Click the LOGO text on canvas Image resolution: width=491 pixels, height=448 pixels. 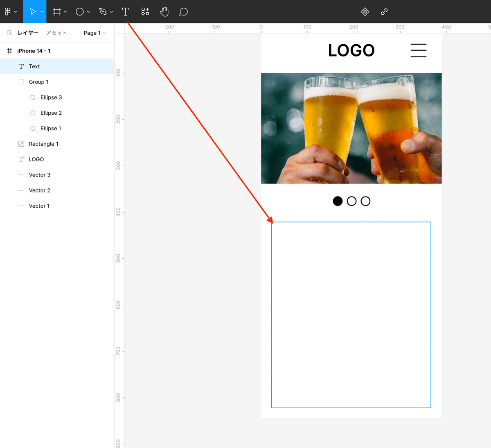pyautogui.click(x=351, y=50)
